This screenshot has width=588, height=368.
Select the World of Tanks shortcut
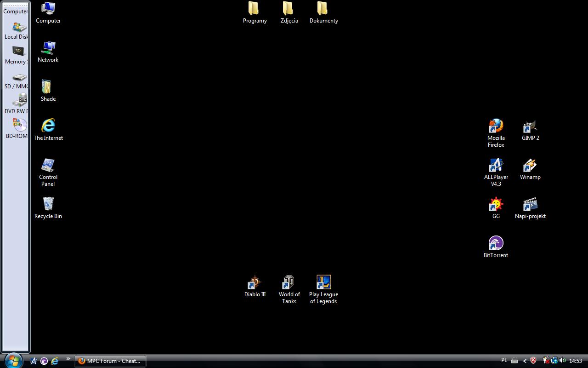point(289,290)
